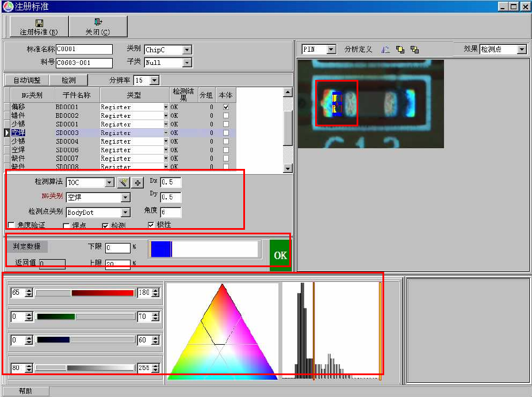Check the 本体 checkbox for BD0002 row

[226, 115]
